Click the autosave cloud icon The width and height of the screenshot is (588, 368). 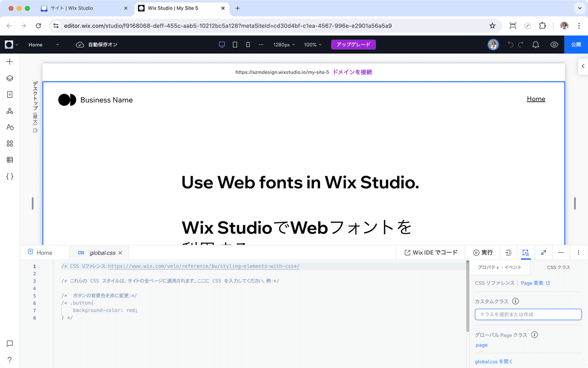point(80,45)
